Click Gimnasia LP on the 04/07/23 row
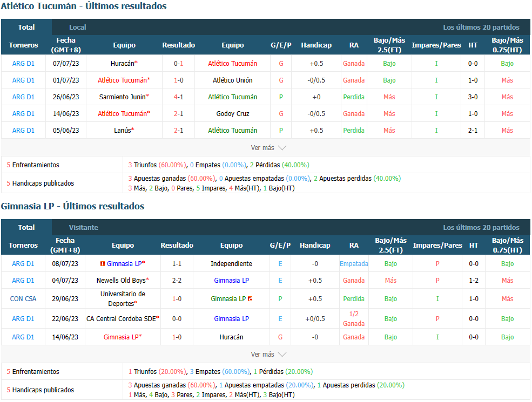The image size is (532, 402). (x=231, y=281)
